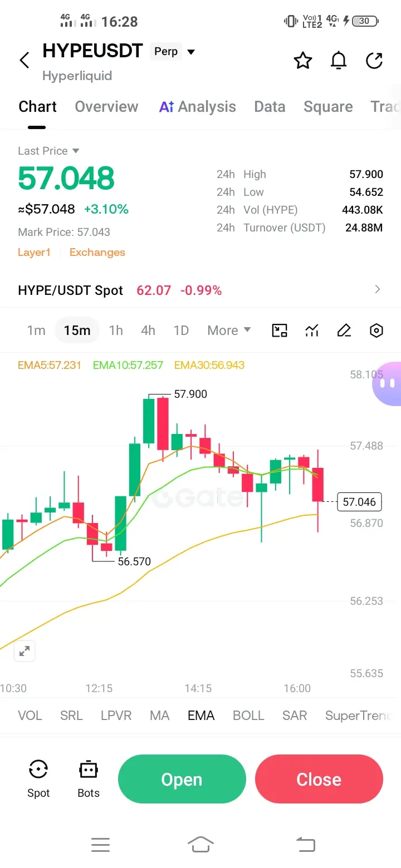The height and width of the screenshot is (868, 401).
Task: Go to Spot trading icon
Action: point(38,779)
